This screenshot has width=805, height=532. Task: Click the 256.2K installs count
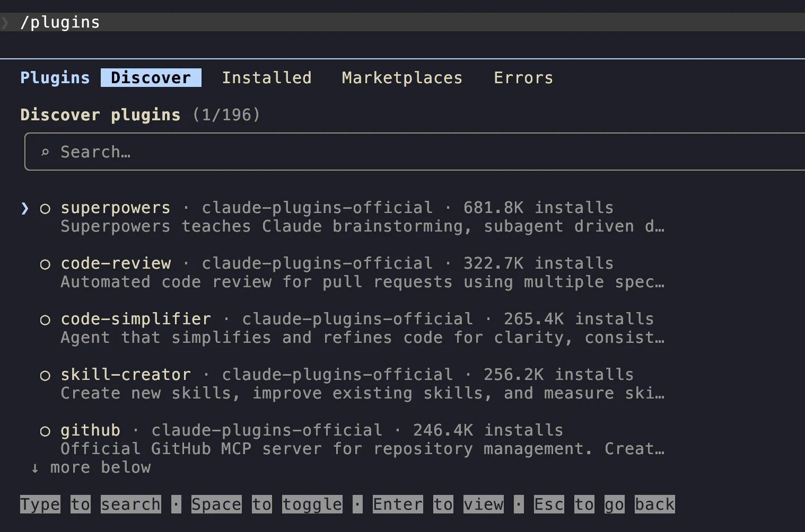(558, 375)
